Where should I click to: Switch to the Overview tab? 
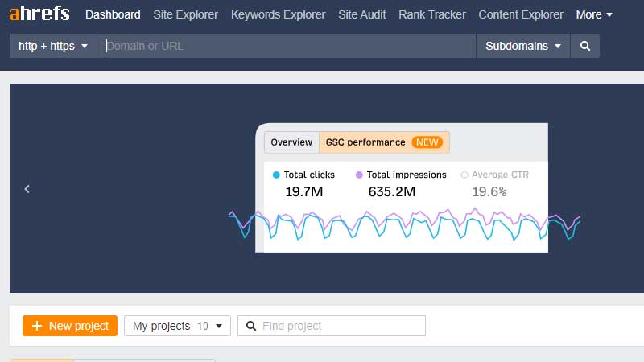point(291,142)
